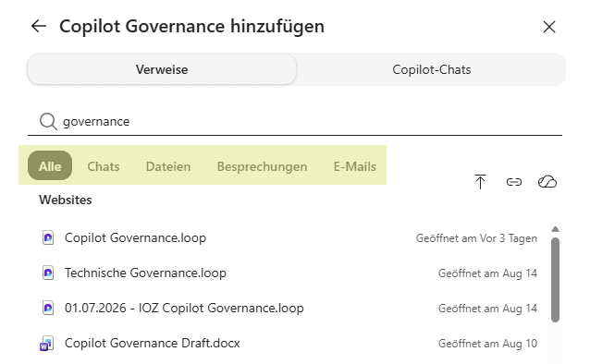
Task: Click the magnifier search icon
Action: click(48, 121)
